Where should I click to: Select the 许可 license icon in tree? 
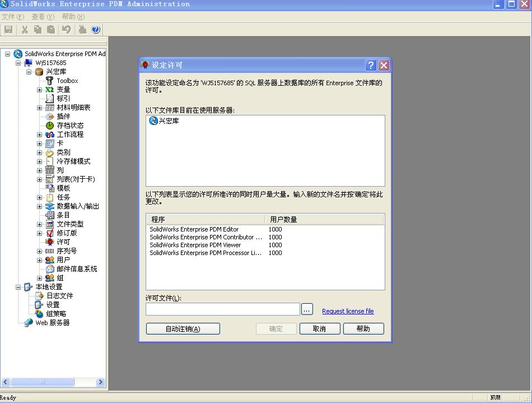[49, 242]
